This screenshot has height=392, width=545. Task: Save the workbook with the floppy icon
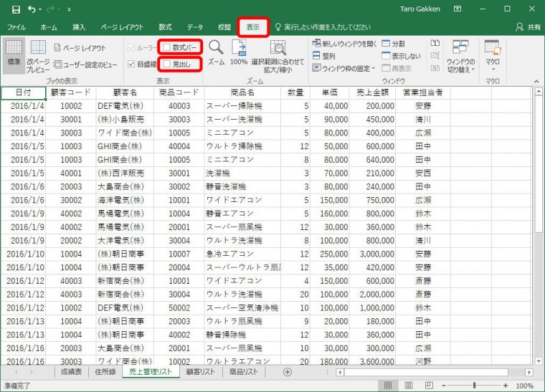pos(16,9)
